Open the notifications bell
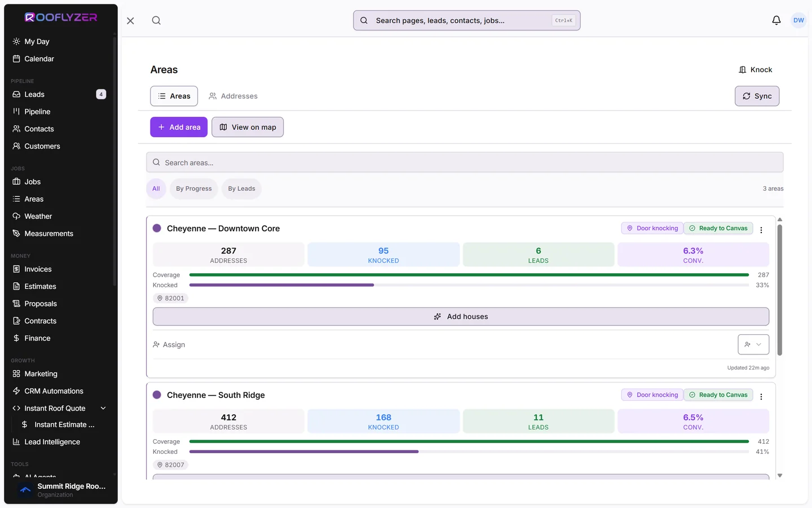812x508 pixels. click(x=776, y=20)
